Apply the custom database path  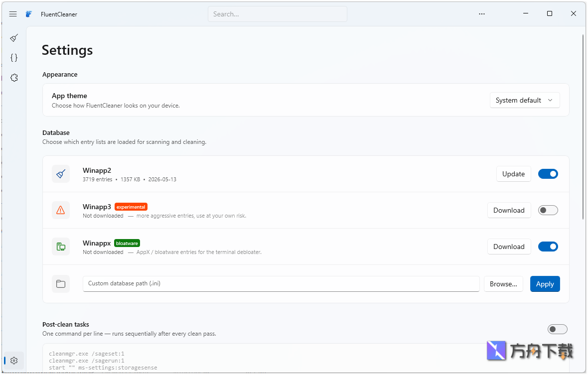pos(545,284)
